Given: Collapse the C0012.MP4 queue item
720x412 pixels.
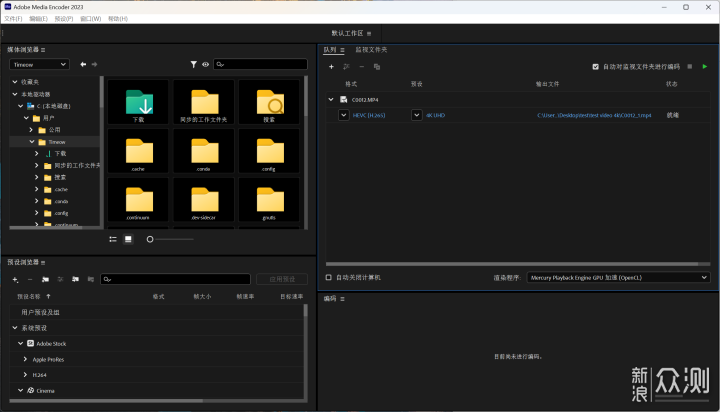Looking at the screenshot, I should pos(331,99).
